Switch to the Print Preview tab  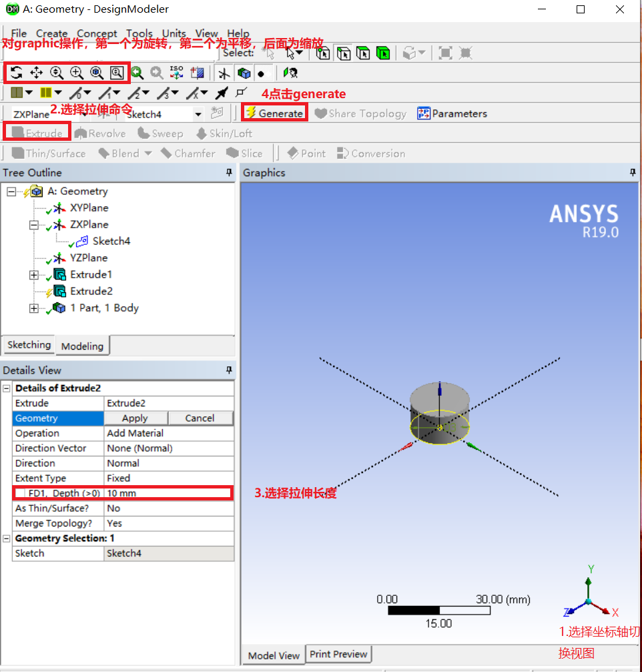(338, 655)
